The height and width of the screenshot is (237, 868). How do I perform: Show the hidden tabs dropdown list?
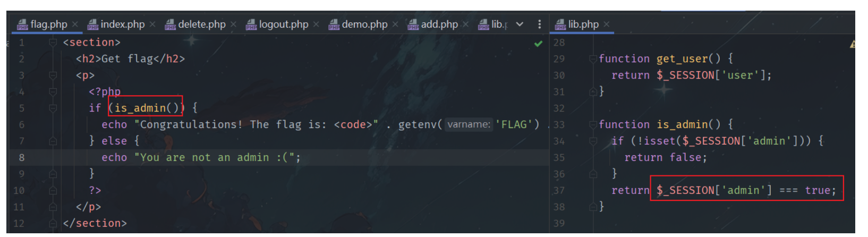(520, 24)
